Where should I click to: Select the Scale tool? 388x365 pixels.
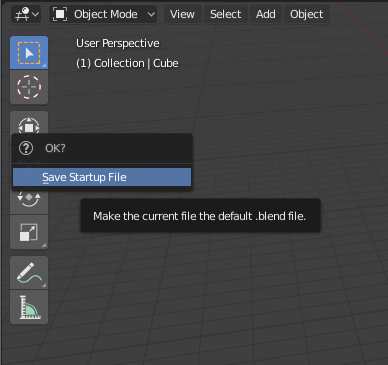29,232
